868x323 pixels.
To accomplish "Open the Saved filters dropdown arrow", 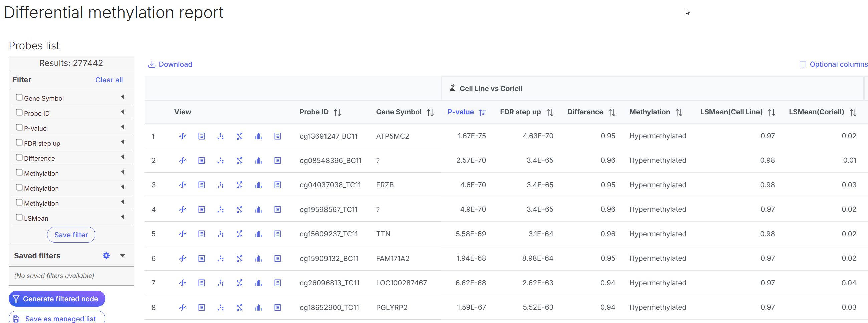I will point(123,256).
